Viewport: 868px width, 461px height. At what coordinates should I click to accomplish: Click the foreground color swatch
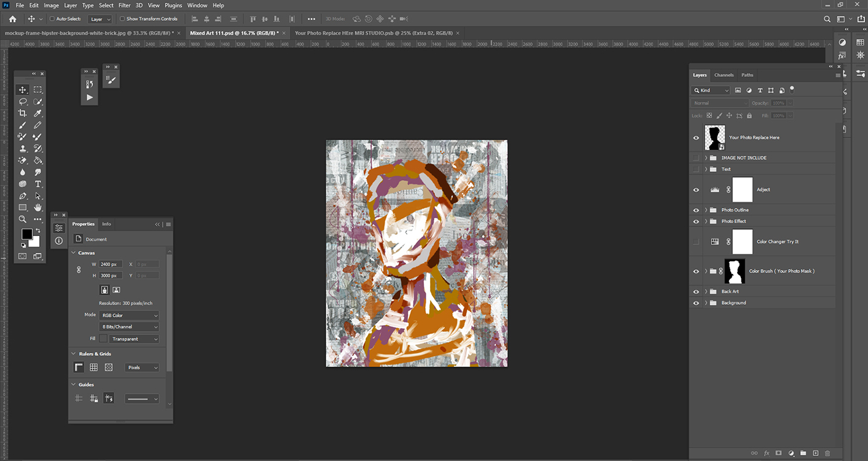(27, 234)
